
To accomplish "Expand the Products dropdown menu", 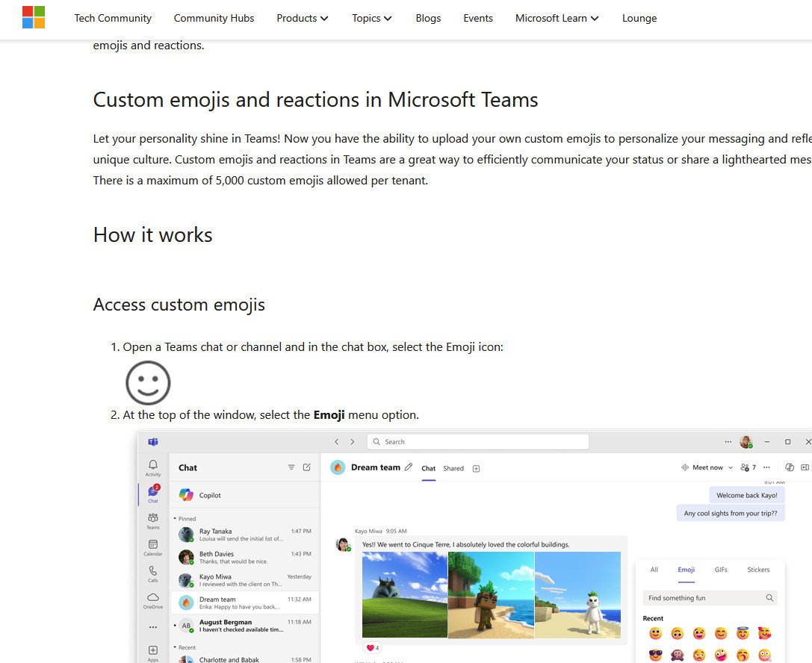I will [302, 18].
